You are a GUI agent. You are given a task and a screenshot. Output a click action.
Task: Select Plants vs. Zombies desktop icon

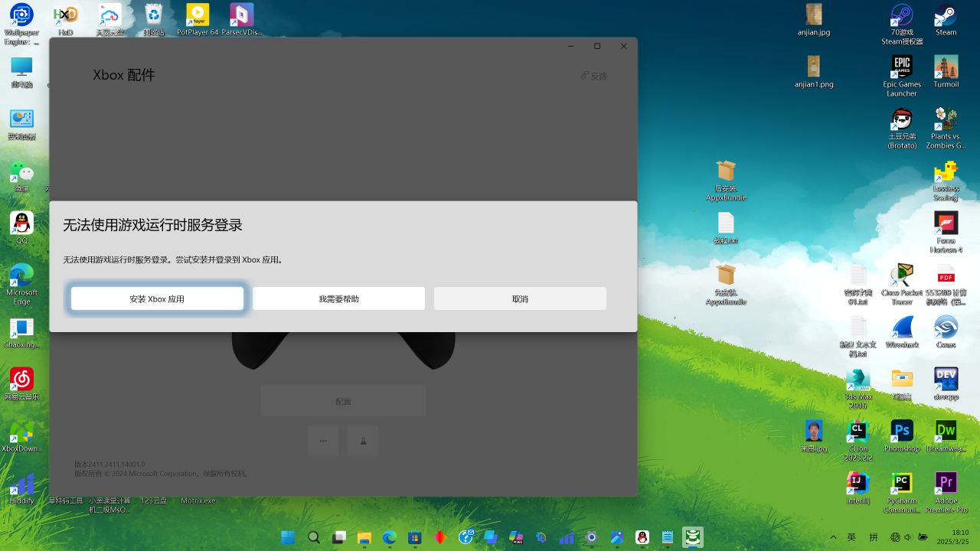point(946,128)
